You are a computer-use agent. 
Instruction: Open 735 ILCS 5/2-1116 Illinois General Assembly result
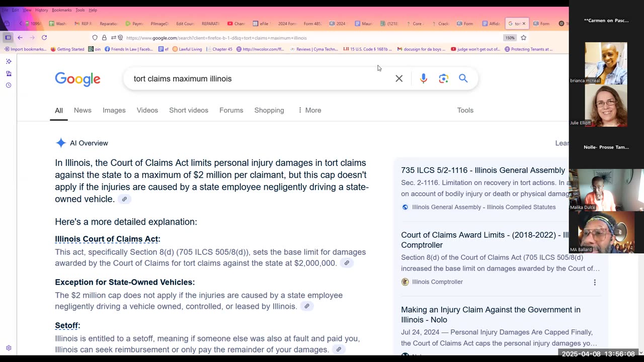pos(483,170)
